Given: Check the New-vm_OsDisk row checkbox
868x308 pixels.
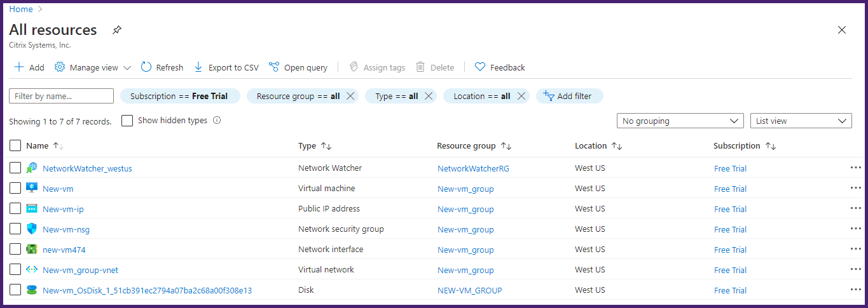Looking at the screenshot, I should pyautogui.click(x=15, y=290).
